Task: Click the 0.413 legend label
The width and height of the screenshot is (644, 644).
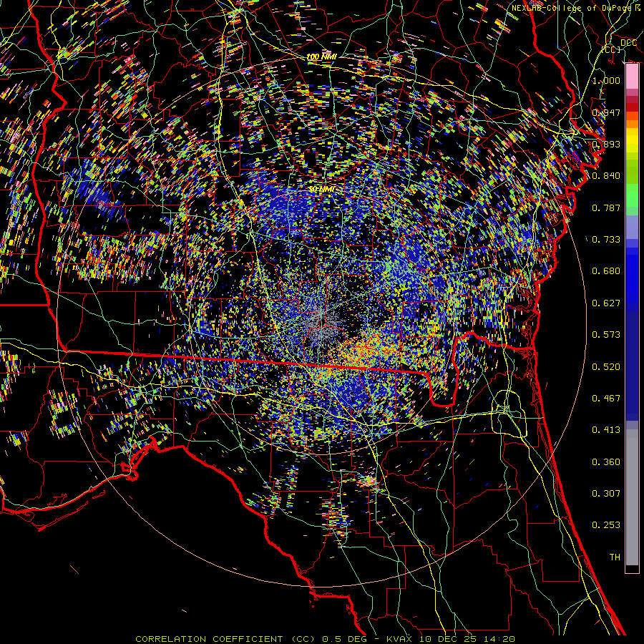Action: point(606,429)
